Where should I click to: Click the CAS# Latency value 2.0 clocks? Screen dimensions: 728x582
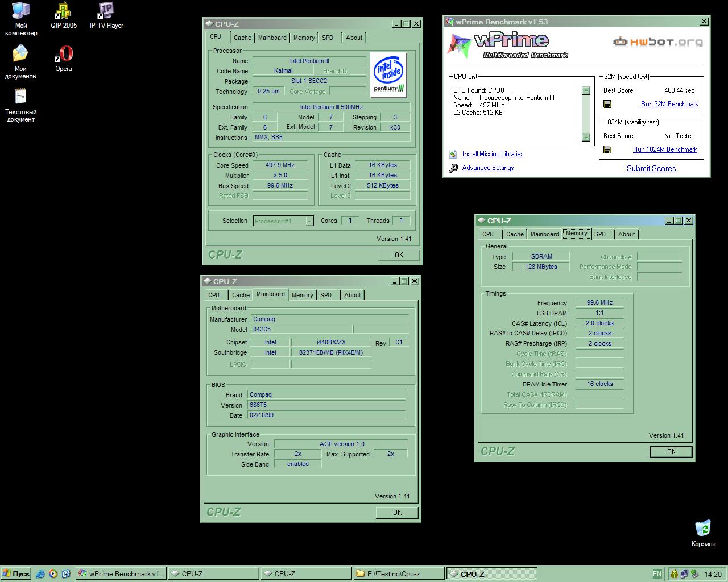pos(599,323)
